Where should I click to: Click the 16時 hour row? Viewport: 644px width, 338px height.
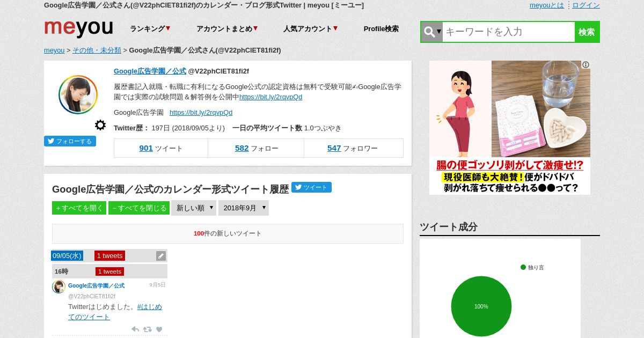click(x=109, y=271)
